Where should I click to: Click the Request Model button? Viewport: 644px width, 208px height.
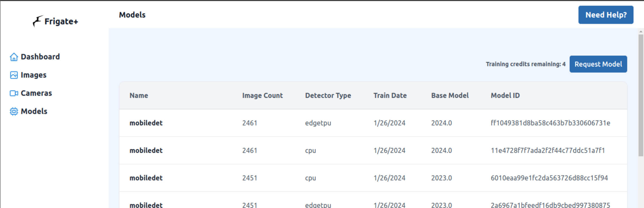pos(598,64)
